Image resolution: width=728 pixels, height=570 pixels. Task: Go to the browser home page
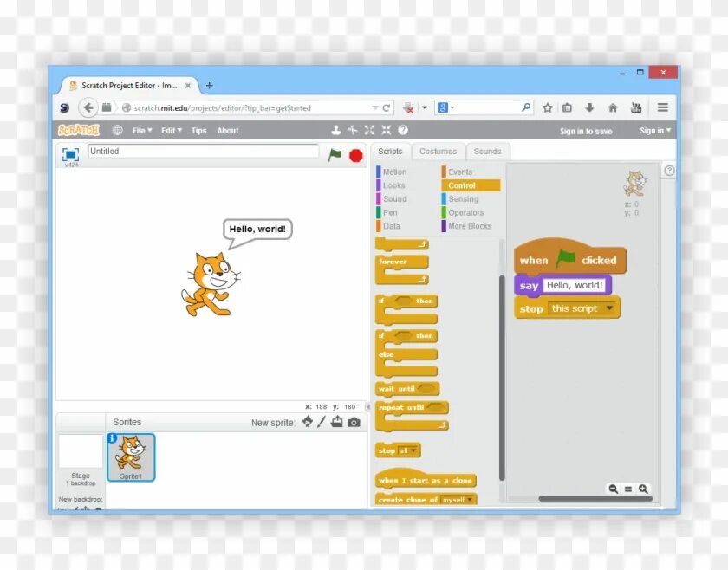[x=613, y=107]
